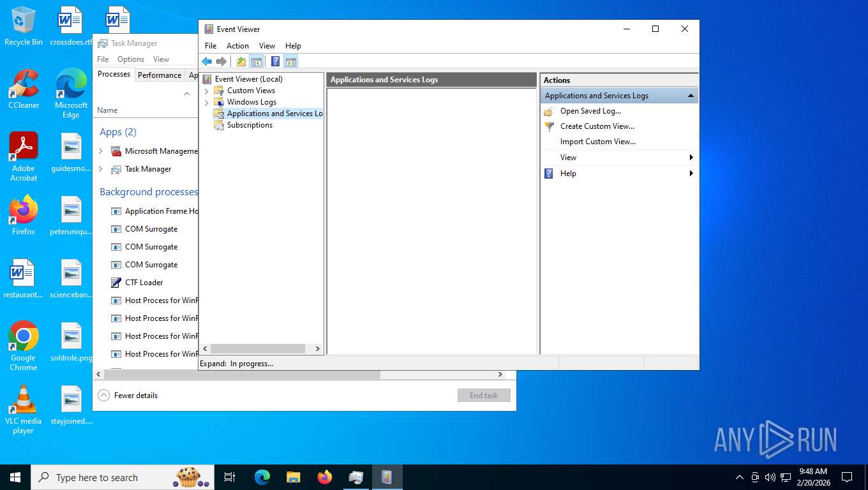This screenshot has height=490, width=868.
Task: Select the Microsoft Edge desktop shortcut
Action: [x=71, y=94]
